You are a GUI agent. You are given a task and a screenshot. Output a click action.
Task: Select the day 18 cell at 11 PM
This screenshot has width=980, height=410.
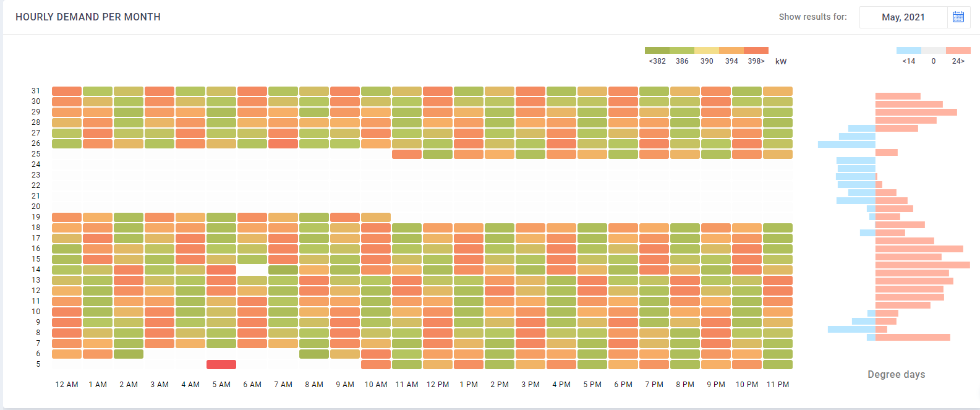[778, 228]
